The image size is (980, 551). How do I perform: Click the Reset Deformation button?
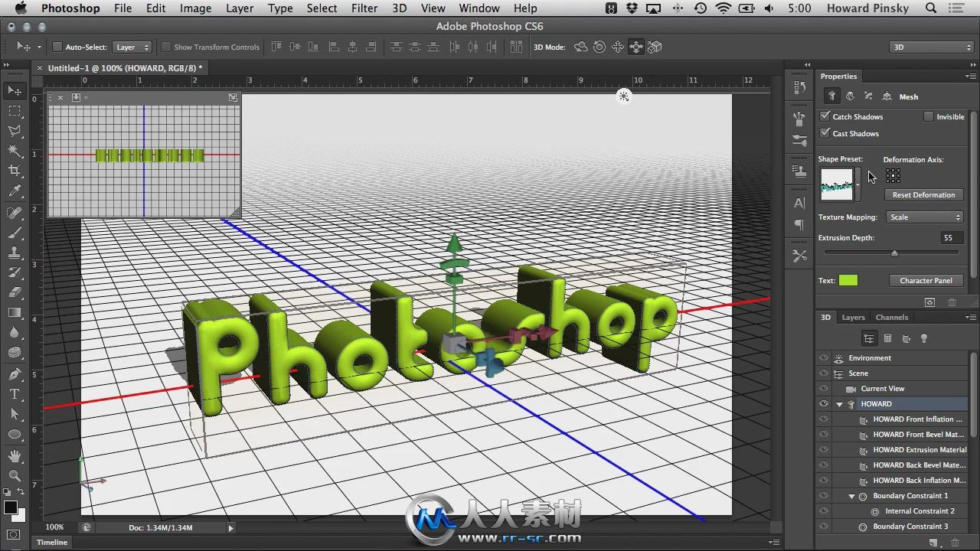point(923,195)
